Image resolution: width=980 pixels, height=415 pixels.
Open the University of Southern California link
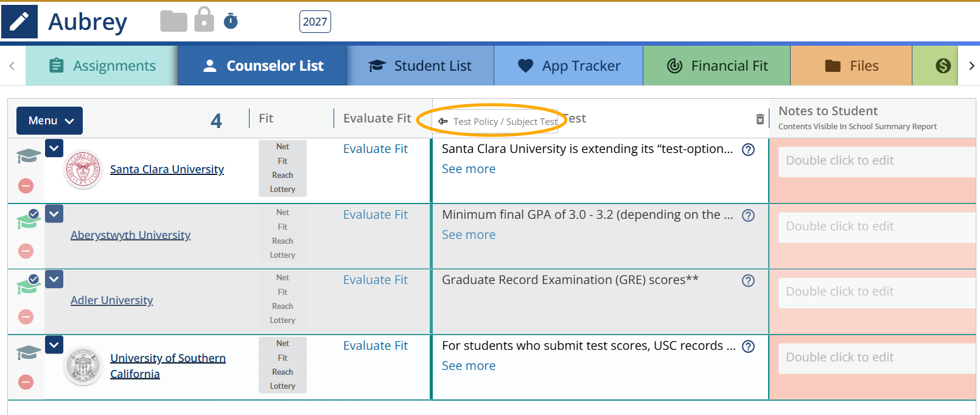[168, 366]
